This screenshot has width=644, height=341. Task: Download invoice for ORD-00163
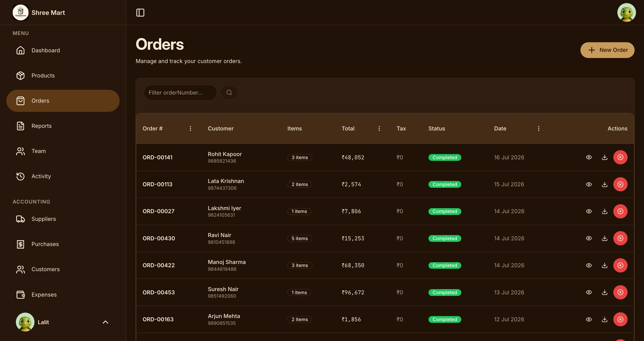coord(605,319)
